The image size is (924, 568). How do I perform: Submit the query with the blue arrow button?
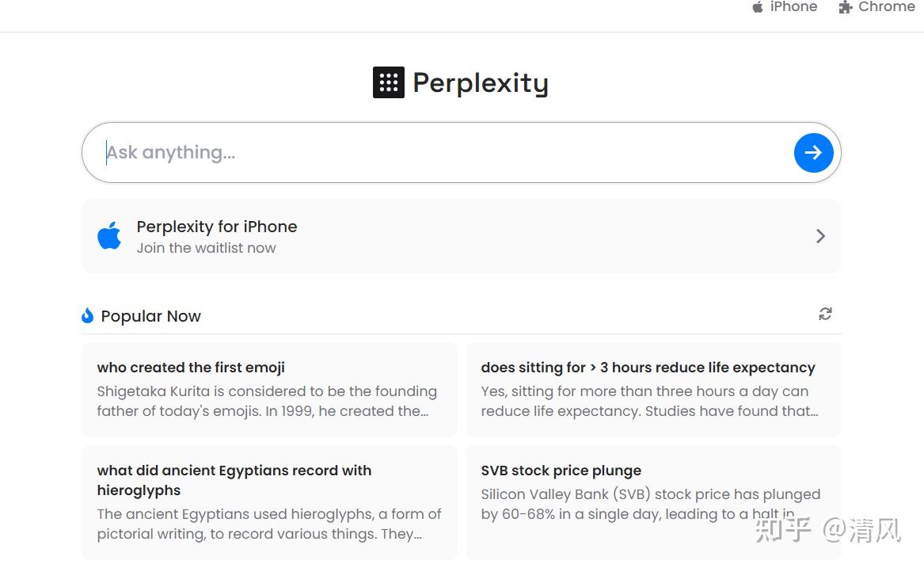[813, 153]
